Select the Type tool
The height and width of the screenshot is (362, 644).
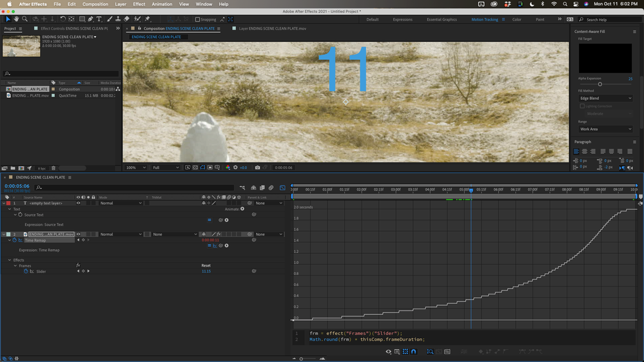coord(99,19)
